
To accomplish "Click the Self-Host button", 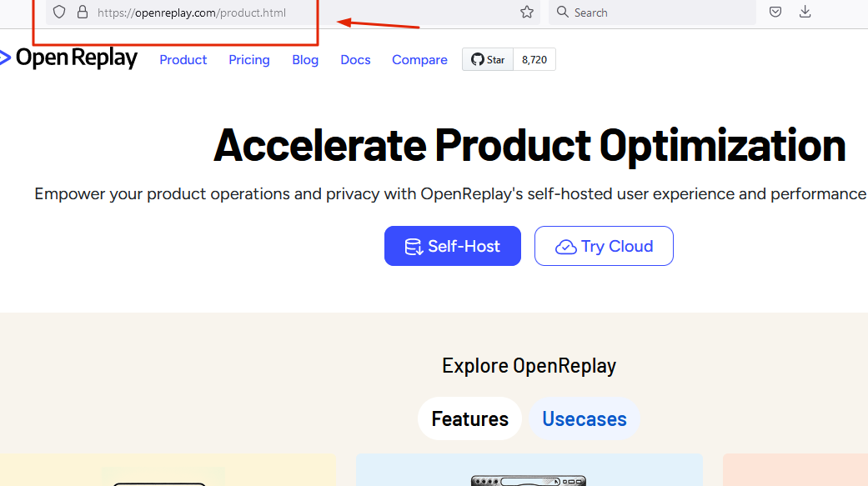I will pos(452,246).
